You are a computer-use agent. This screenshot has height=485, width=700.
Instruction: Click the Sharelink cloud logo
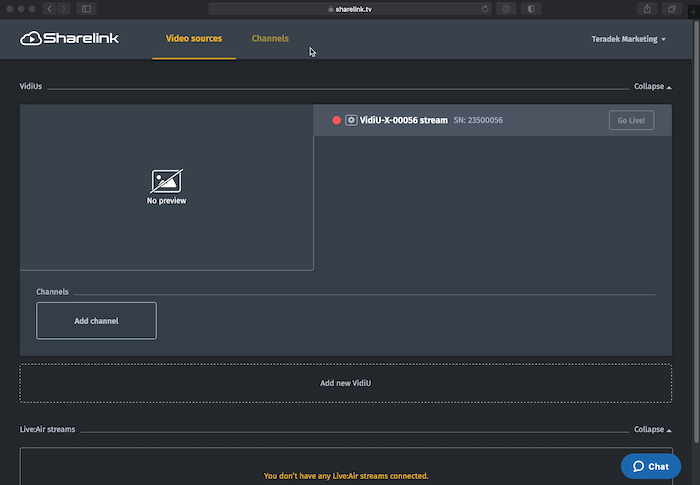tap(31, 39)
